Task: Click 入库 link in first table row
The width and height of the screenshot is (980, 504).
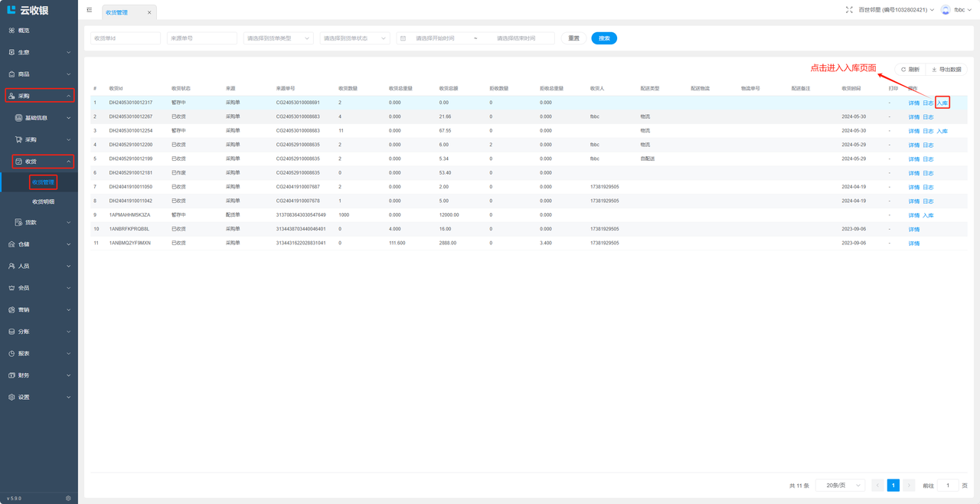Action: click(x=942, y=103)
